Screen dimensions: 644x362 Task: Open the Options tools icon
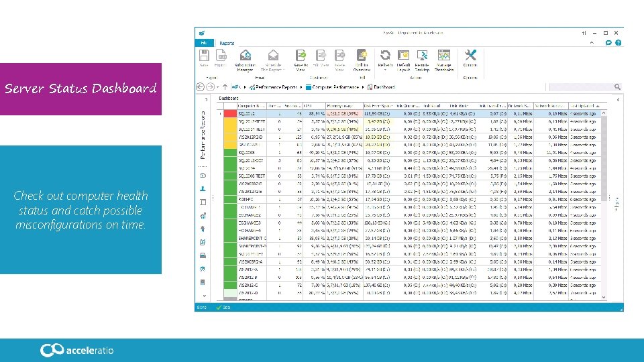(470, 55)
